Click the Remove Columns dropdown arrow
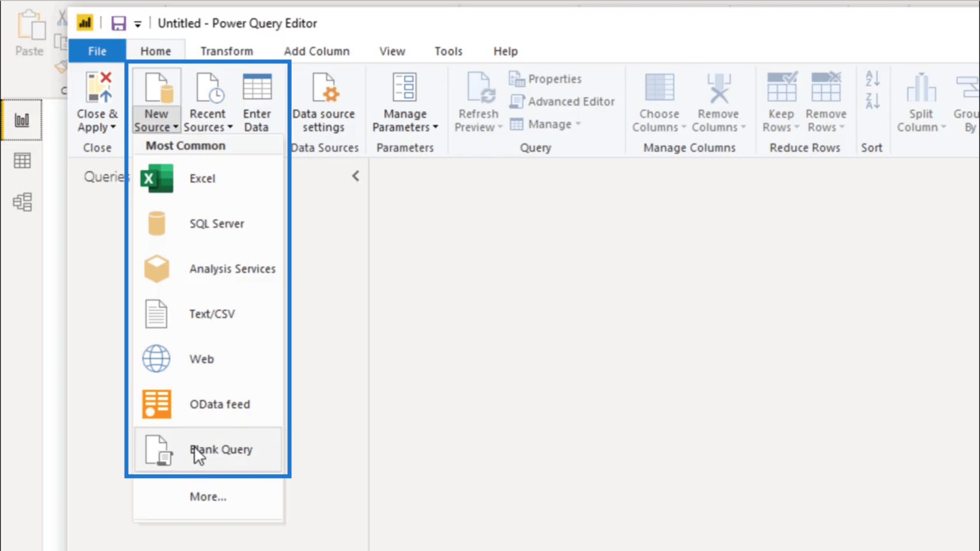Image resolution: width=980 pixels, height=551 pixels. (743, 127)
